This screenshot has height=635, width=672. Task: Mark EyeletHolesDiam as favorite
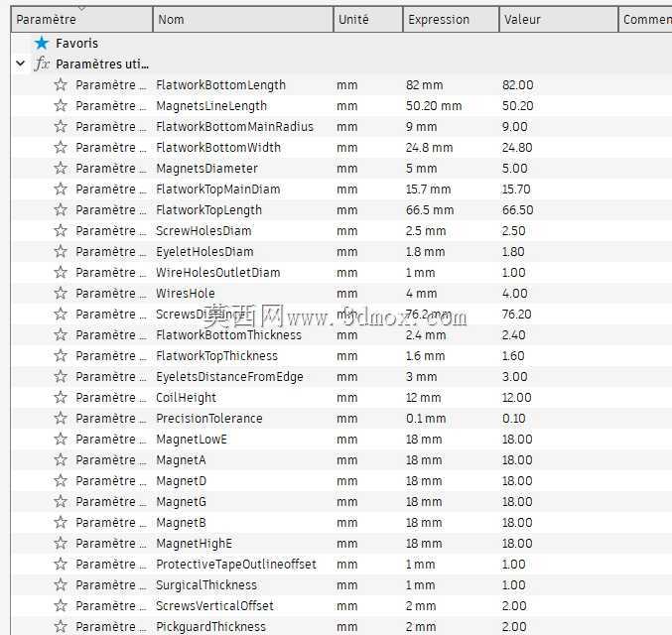click(61, 251)
